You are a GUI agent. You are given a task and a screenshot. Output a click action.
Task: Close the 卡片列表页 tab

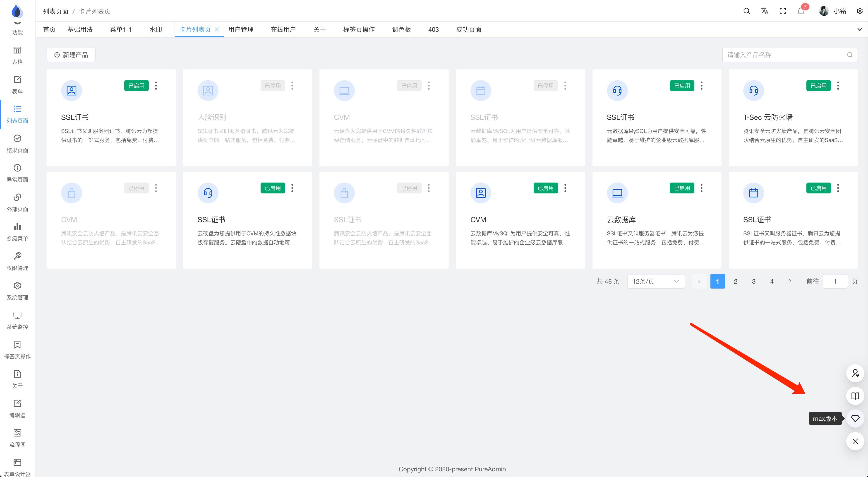tap(217, 30)
